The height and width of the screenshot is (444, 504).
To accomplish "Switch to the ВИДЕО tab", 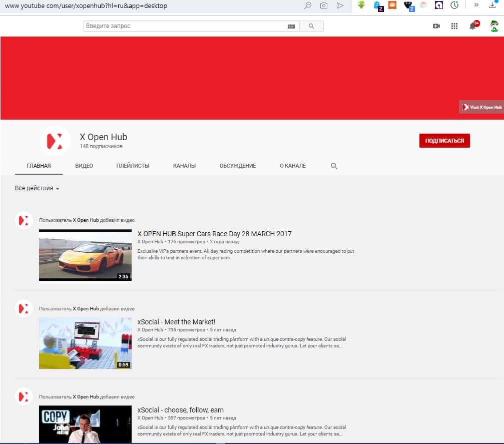I will 84,166.
